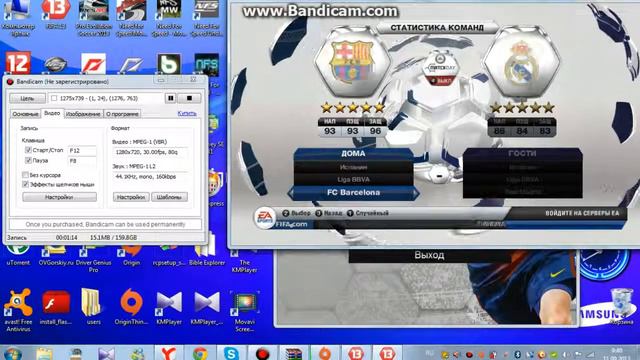The height and width of the screenshot is (360, 640).
Task: Click the Выбор hint in FIFA footer
Action: 296,213
